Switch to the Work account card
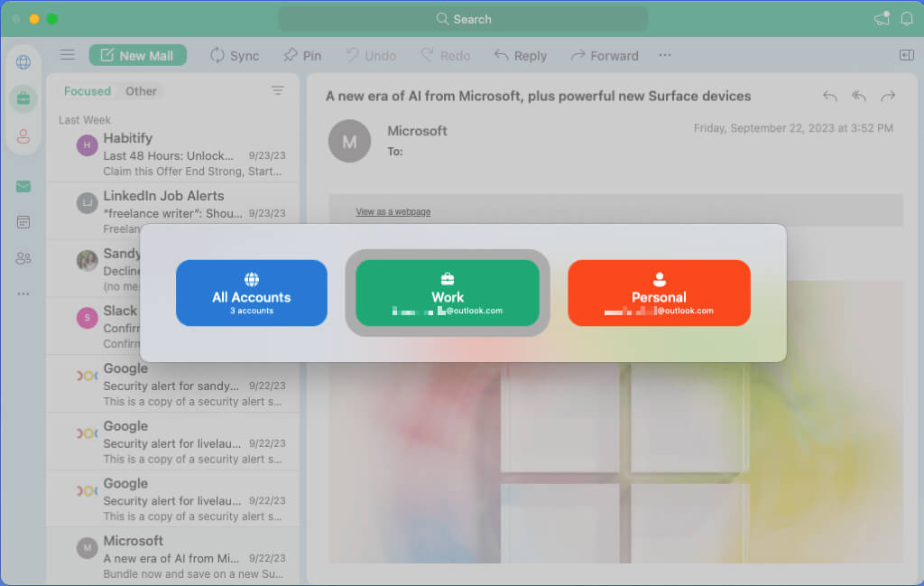The image size is (924, 586). pos(448,293)
